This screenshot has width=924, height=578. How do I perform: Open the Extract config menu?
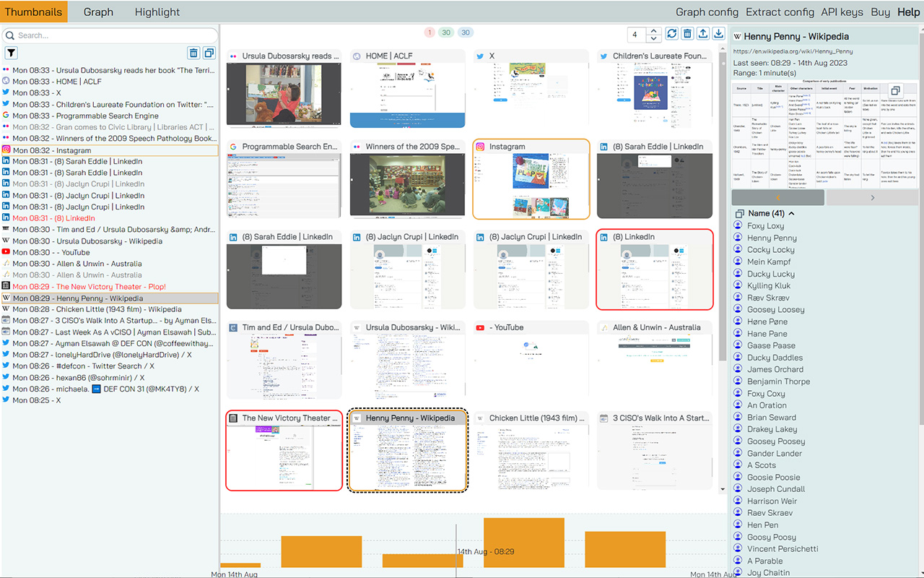click(x=780, y=12)
